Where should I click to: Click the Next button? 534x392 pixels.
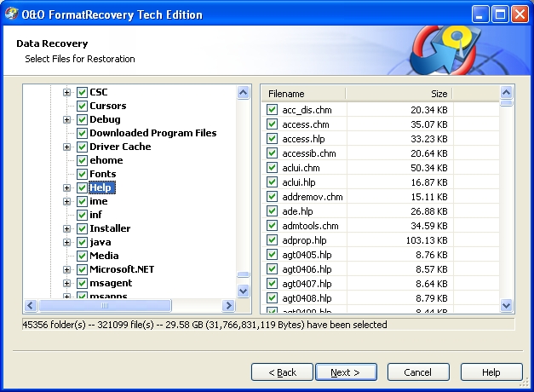click(346, 372)
